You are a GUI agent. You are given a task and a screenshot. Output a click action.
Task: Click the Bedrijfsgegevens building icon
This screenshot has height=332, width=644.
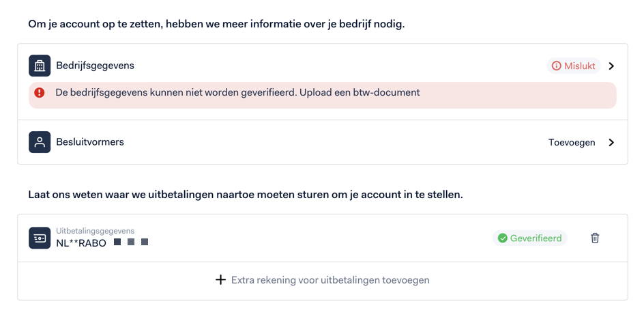pos(40,66)
